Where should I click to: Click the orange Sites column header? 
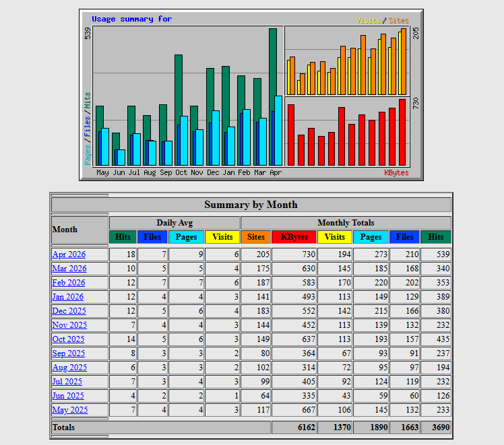tap(255, 237)
